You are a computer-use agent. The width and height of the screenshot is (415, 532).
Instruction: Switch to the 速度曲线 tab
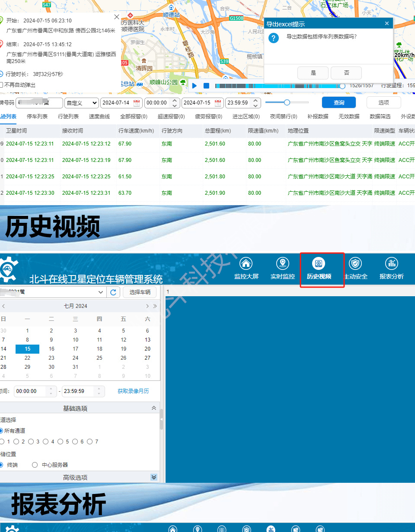tap(99, 117)
